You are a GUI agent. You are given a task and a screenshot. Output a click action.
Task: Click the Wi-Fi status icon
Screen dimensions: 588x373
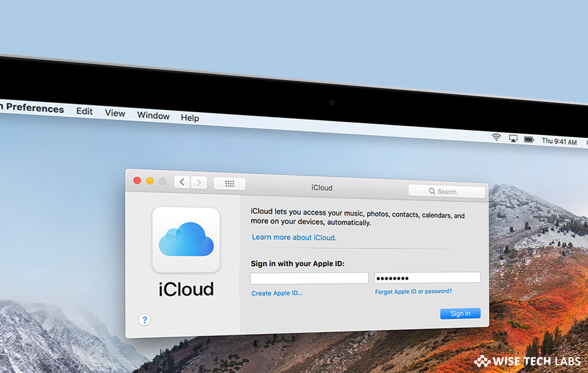pyautogui.click(x=496, y=137)
